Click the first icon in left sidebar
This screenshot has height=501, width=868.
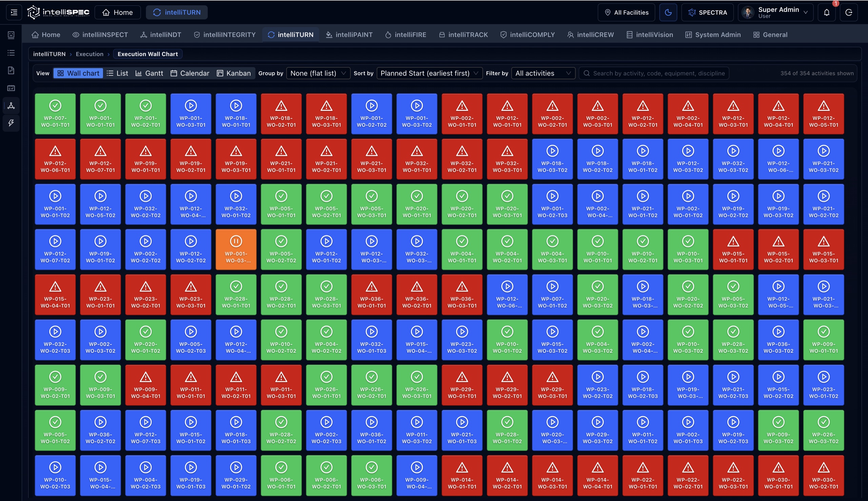pos(11,35)
